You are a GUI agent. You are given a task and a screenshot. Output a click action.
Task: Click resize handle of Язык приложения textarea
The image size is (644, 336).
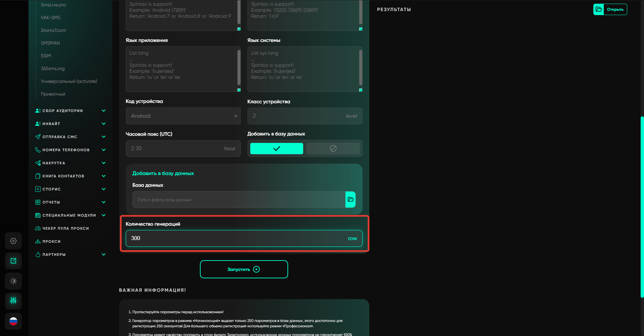point(239,90)
